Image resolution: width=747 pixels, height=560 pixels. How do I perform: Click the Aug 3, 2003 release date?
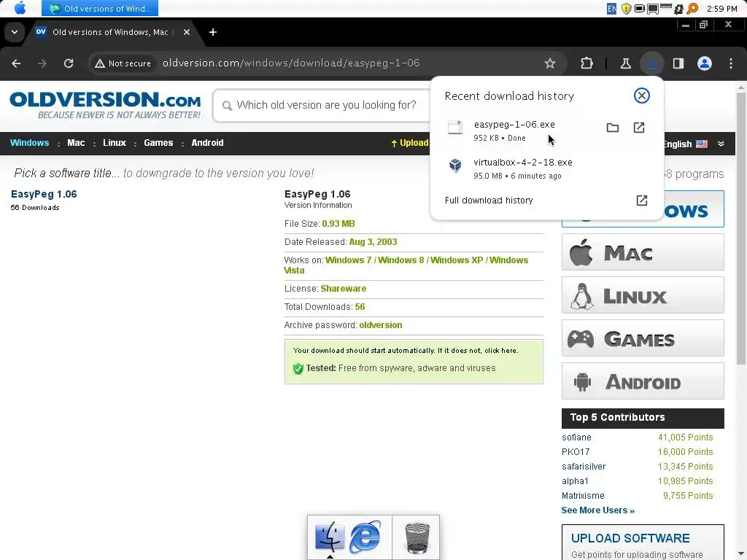point(373,242)
